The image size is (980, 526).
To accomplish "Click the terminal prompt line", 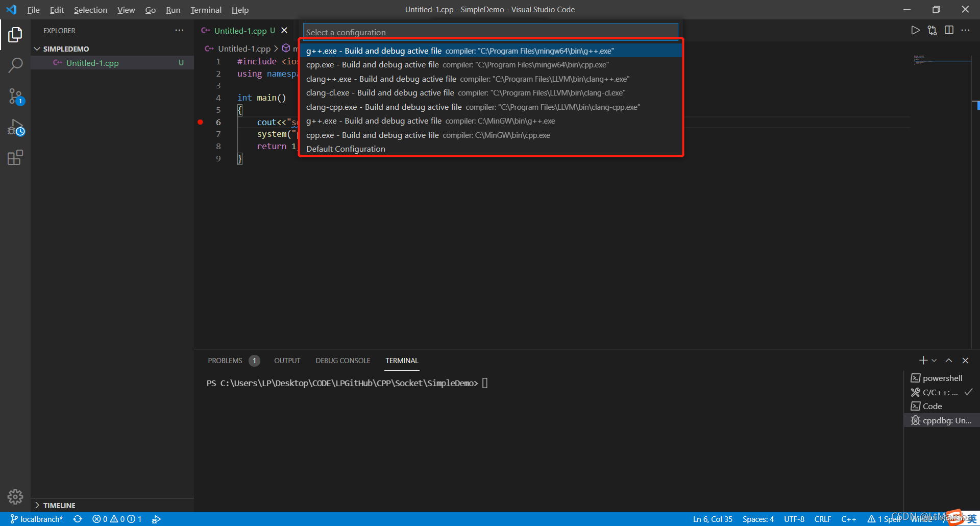I will point(347,383).
